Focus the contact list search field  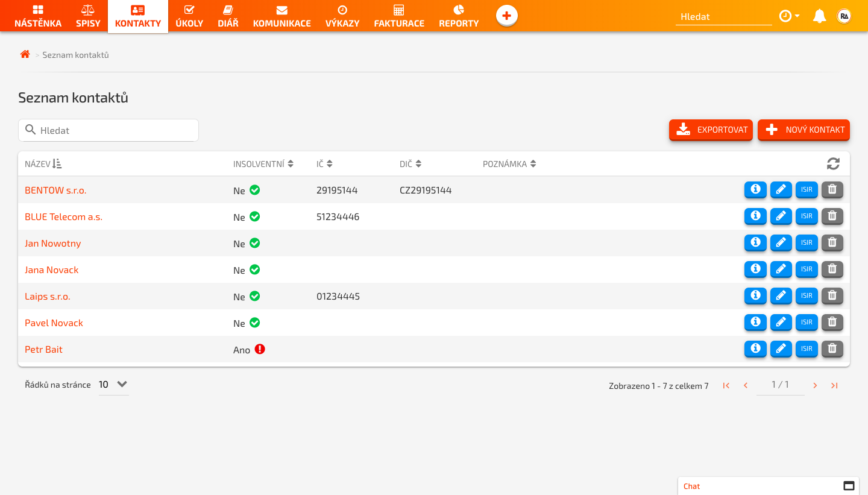pyautogui.click(x=108, y=130)
